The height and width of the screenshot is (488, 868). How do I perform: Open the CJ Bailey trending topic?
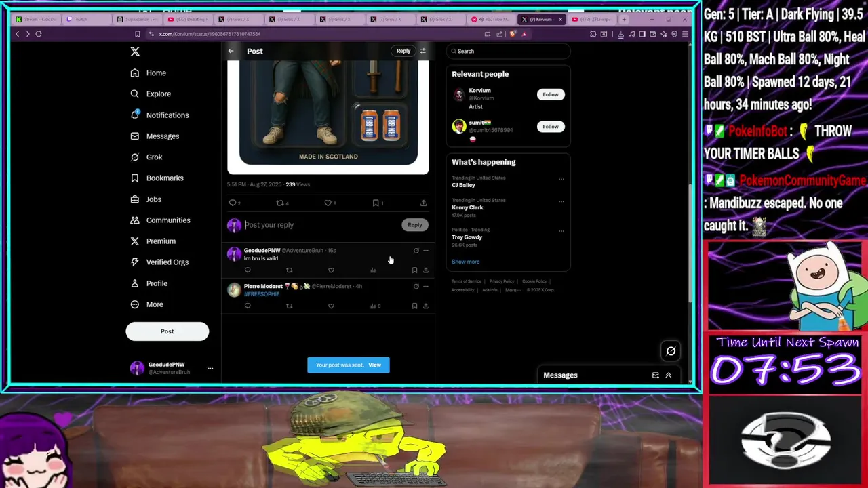(x=463, y=185)
